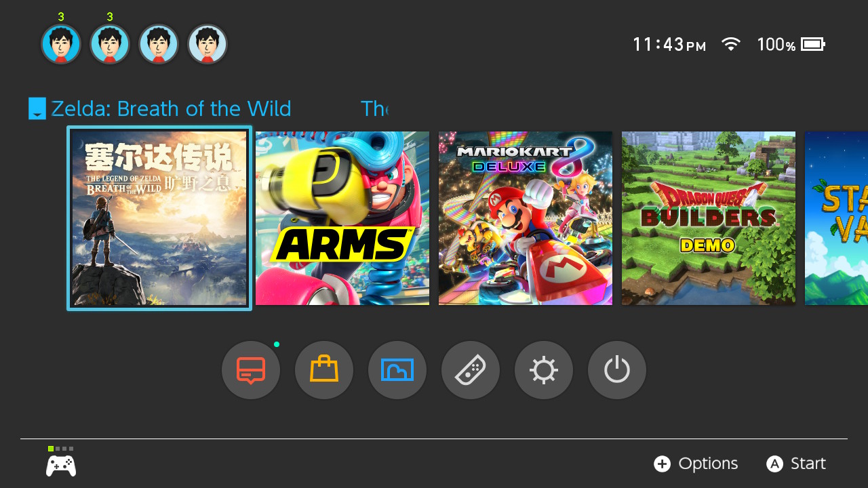
Task: Select Mario Kart 8 Deluxe game tile
Action: (526, 218)
